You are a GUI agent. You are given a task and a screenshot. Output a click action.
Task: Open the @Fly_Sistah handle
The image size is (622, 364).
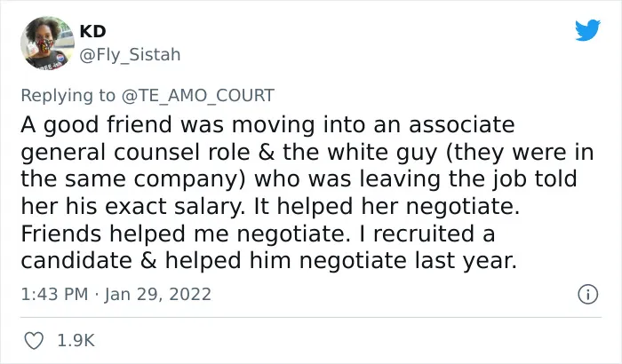(130, 55)
